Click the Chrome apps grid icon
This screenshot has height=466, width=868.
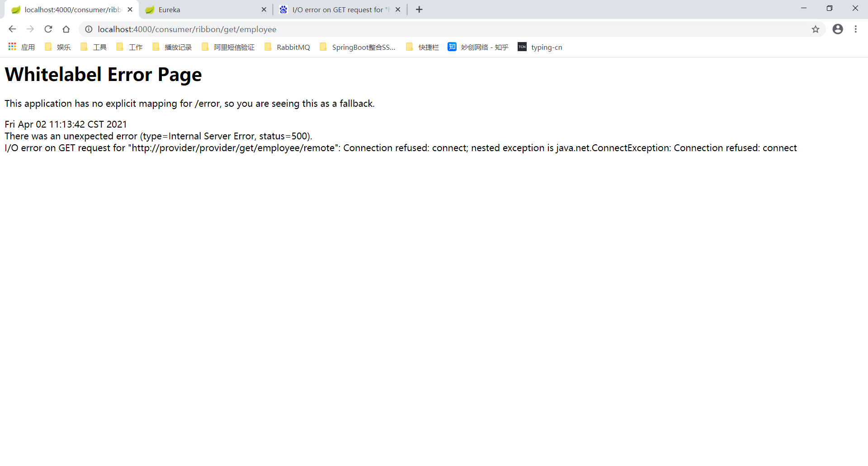pos(12,47)
